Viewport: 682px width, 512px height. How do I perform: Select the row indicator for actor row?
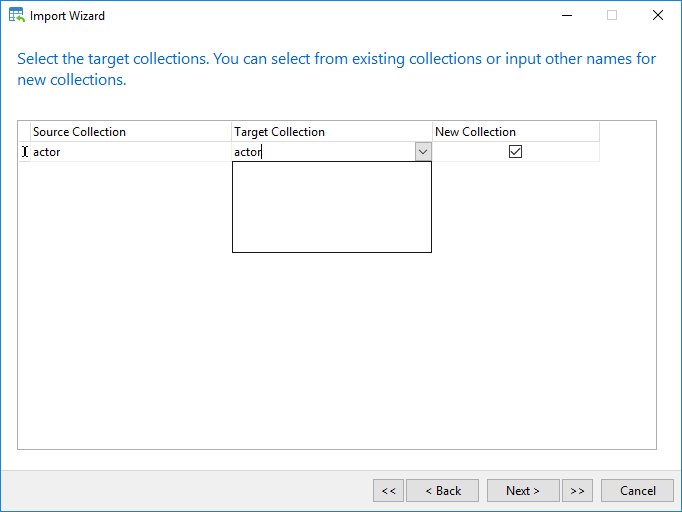[24, 152]
